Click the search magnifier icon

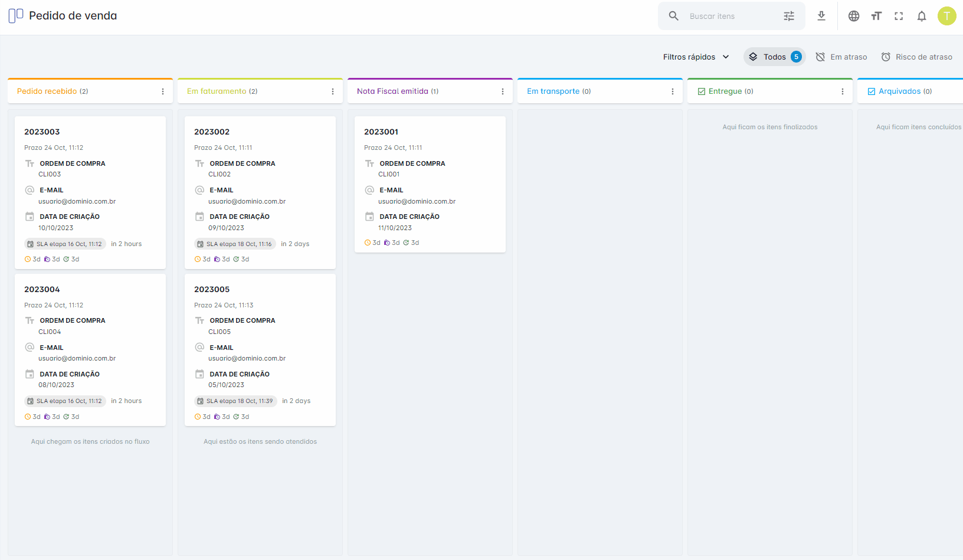673,16
